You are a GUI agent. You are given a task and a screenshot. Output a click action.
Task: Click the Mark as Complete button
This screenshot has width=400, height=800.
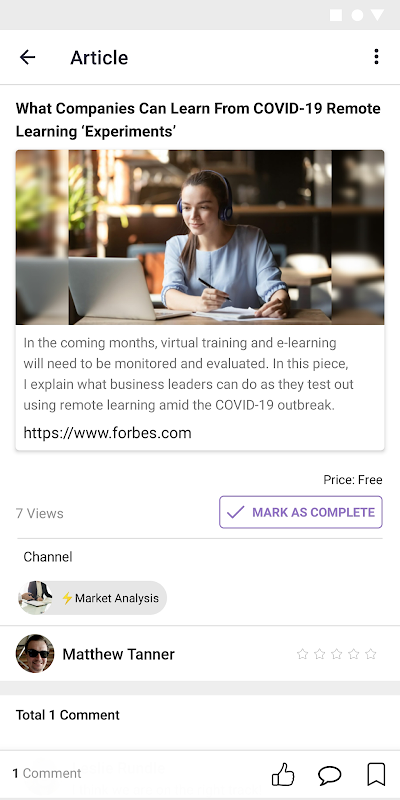click(x=301, y=512)
